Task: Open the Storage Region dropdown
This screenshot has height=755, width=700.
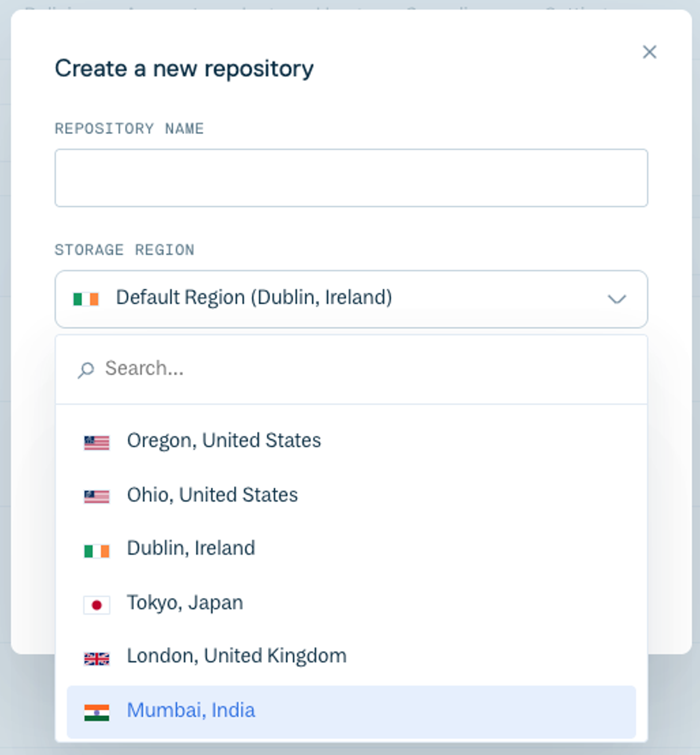Action: 351,299
